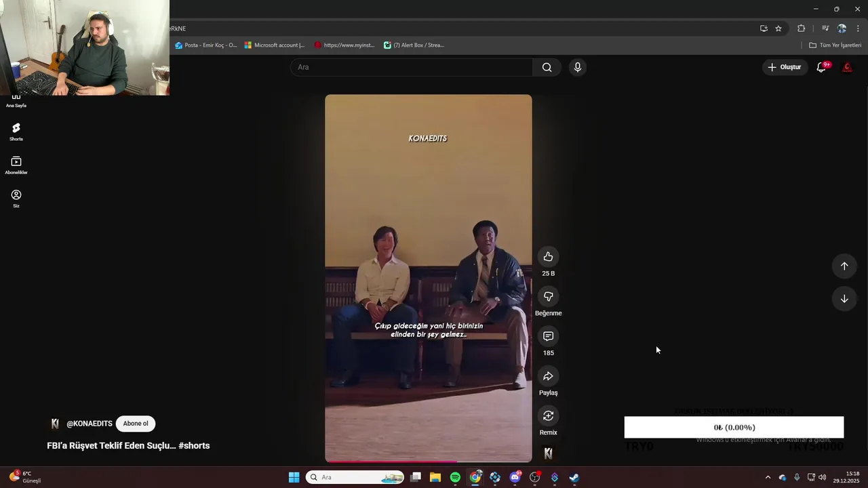Open the YouTube account avatar menu

point(847,67)
